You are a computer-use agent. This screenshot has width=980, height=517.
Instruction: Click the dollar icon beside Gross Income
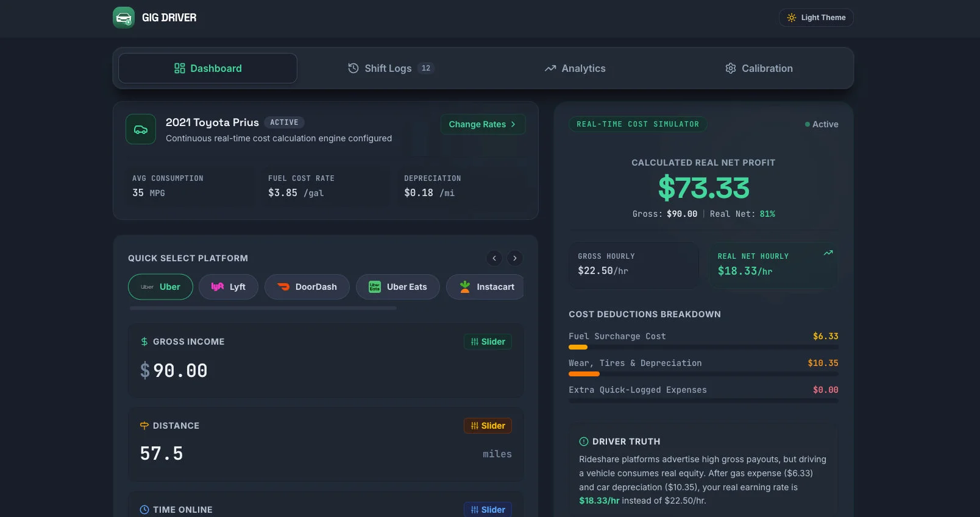point(144,342)
